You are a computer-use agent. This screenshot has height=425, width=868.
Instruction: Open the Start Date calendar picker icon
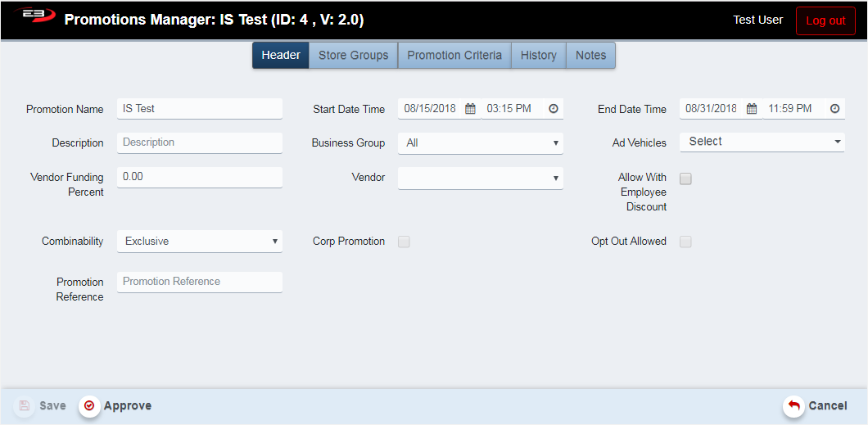click(x=470, y=109)
